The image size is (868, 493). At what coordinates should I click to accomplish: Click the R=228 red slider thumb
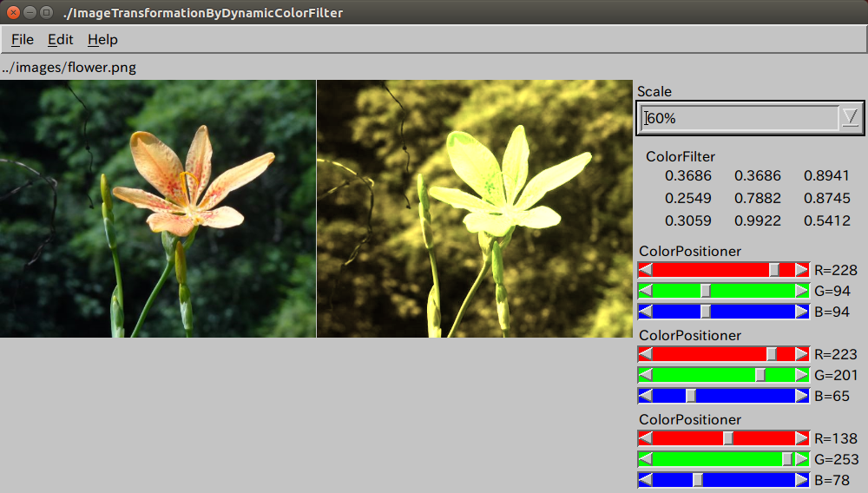[x=774, y=270]
